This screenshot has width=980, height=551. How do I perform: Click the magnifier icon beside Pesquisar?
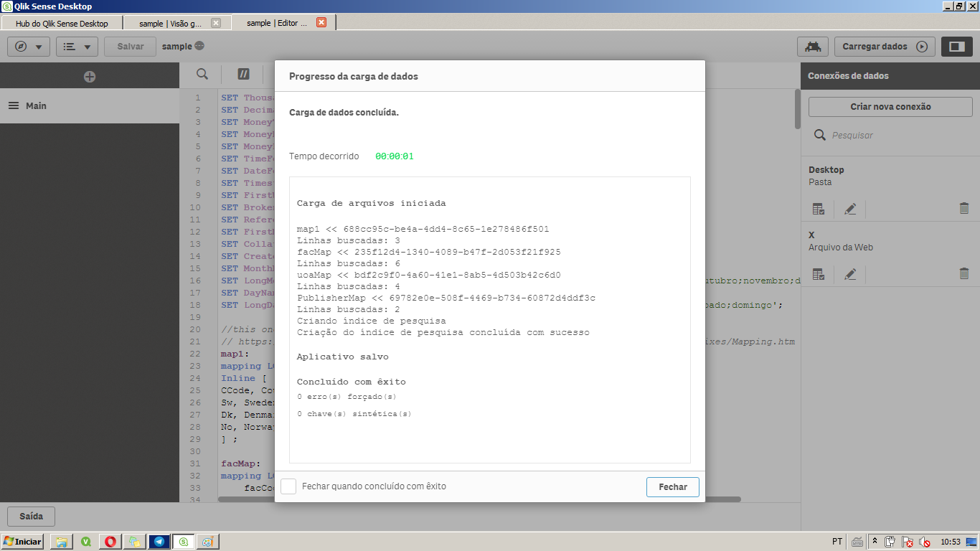pos(819,135)
